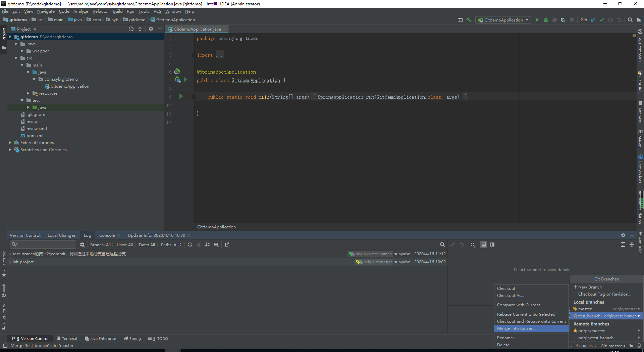This screenshot has height=352, width=644.
Task: Click the Git Commit green checkmark
Action: 602,20
